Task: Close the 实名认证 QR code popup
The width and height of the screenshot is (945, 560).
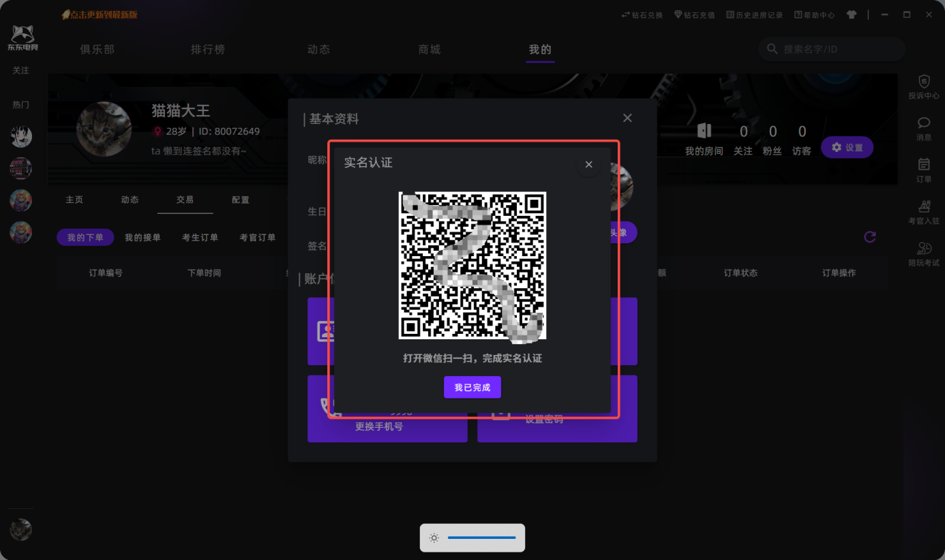Action: click(x=588, y=164)
